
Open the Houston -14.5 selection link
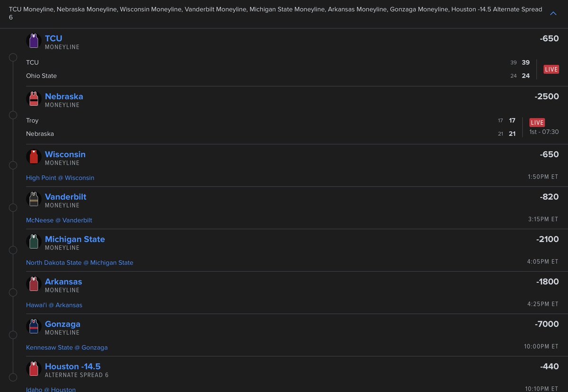click(x=73, y=366)
